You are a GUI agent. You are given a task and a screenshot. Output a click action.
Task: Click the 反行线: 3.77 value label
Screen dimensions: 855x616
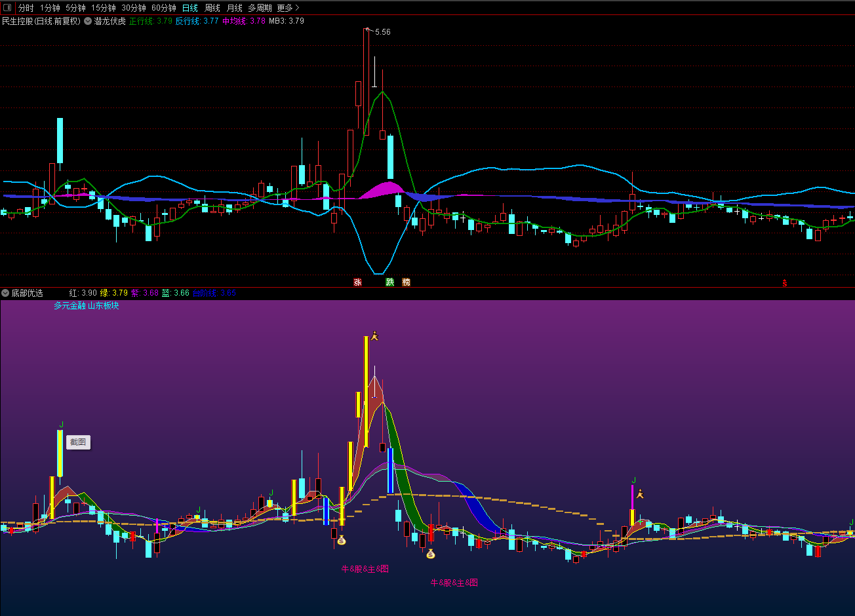pos(197,21)
